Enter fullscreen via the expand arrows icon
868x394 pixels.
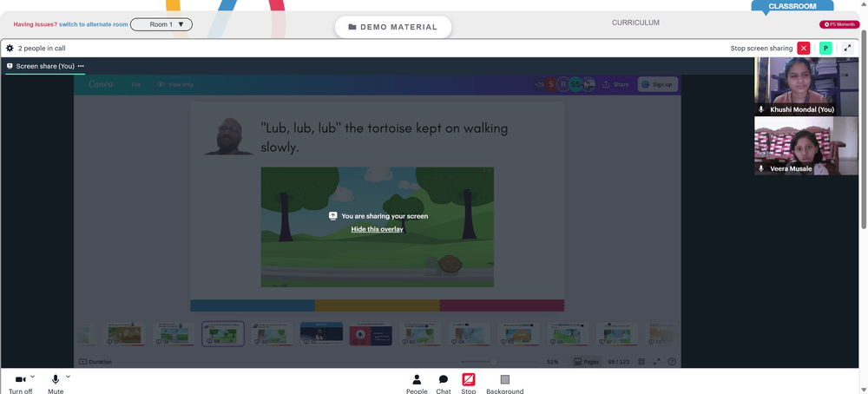[847, 48]
